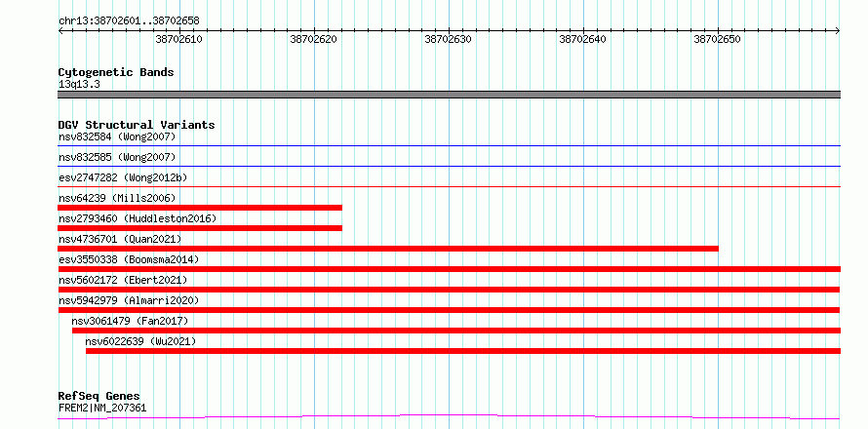The width and height of the screenshot is (868, 429).
Task: Click the nsv64239 (Mills2006) label
Action: [117, 198]
